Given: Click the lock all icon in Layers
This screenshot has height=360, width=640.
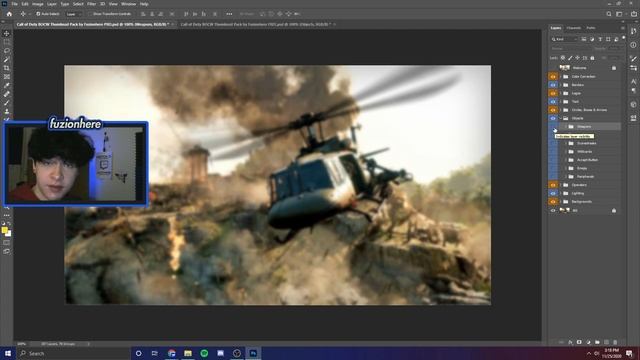Looking at the screenshot, I should pyautogui.click(x=592, y=58).
